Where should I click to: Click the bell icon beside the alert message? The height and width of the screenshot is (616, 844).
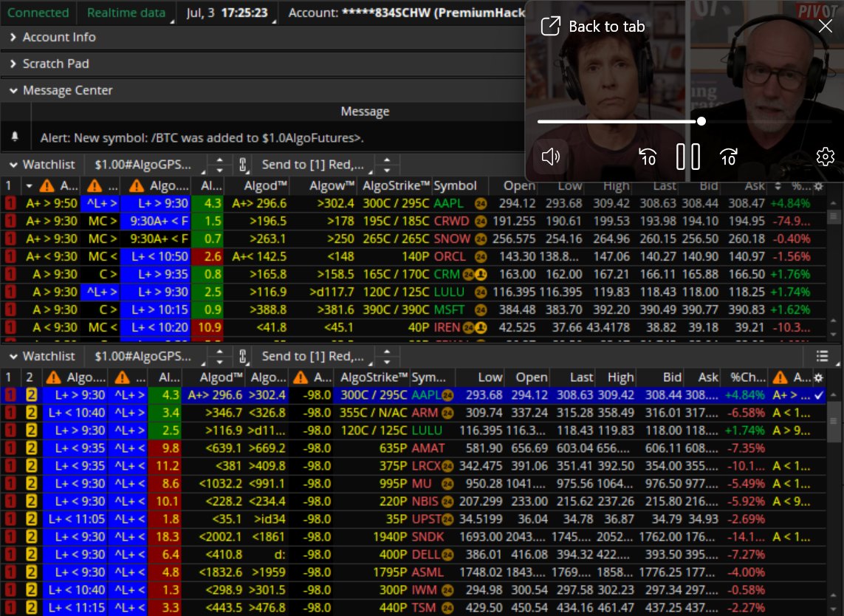click(x=15, y=137)
